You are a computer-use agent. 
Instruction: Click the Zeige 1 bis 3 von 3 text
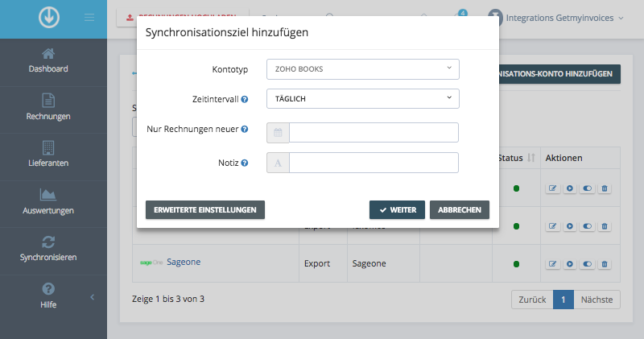click(168, 299)
